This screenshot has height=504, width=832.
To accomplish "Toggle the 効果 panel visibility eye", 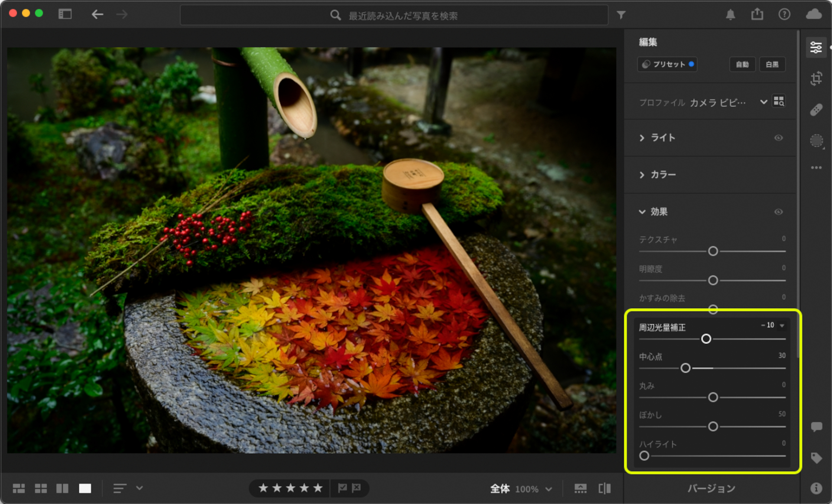I will (x=778, y=212).
